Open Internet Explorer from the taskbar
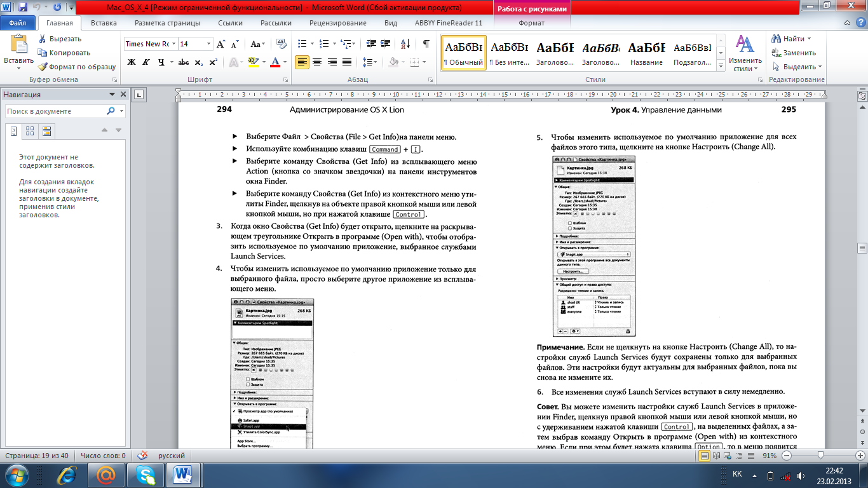This screenshot has width=868, height=488. pyautogui.click(x=67, y=475)
